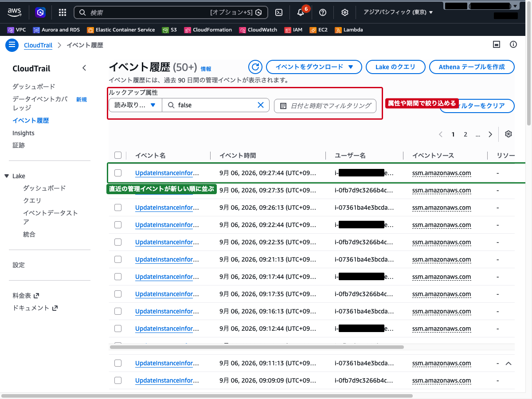Open the top bar settings gear
Image resolution: width=532 pixels, height=399 pixels.
(345, 12)
